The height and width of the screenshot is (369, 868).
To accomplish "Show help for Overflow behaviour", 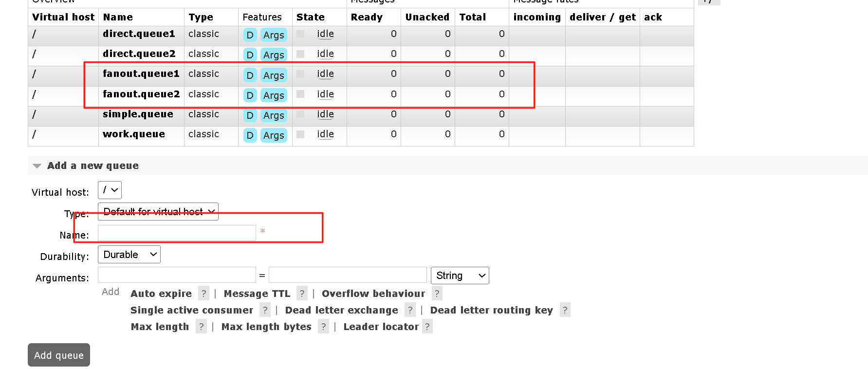I will pyautogui.click(x=437, y=294).
